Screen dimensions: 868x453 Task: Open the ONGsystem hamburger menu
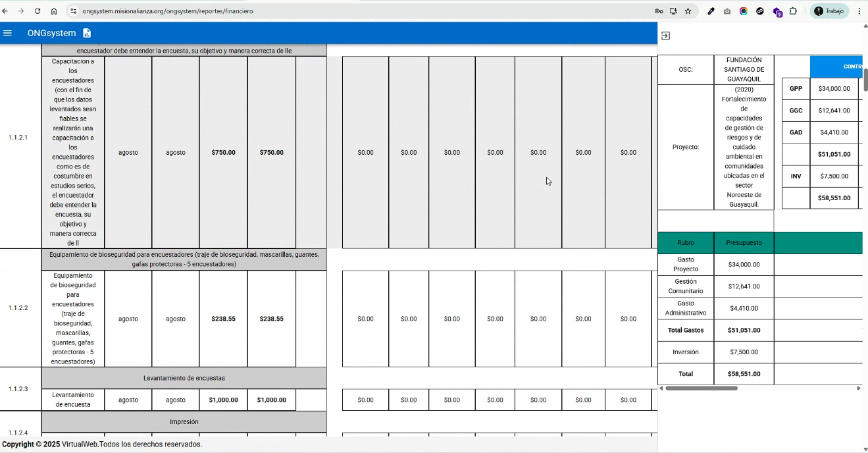tap(8, 33)
